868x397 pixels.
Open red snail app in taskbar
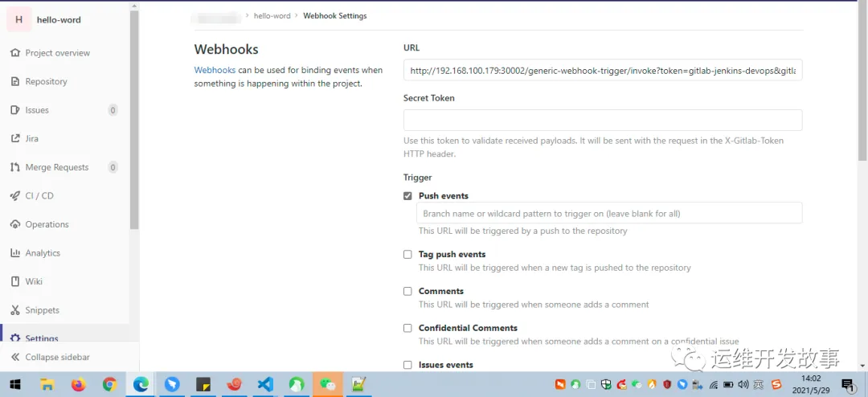point(235,384)
